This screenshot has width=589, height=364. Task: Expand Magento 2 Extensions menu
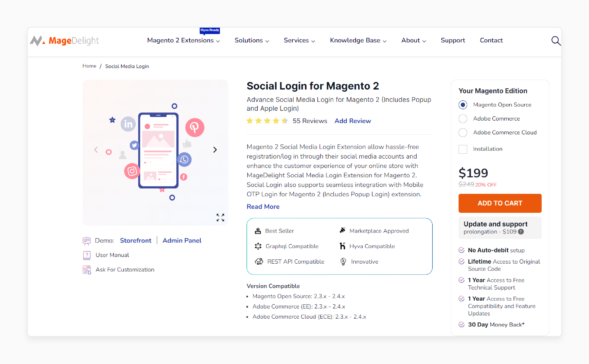pos(183,40)
